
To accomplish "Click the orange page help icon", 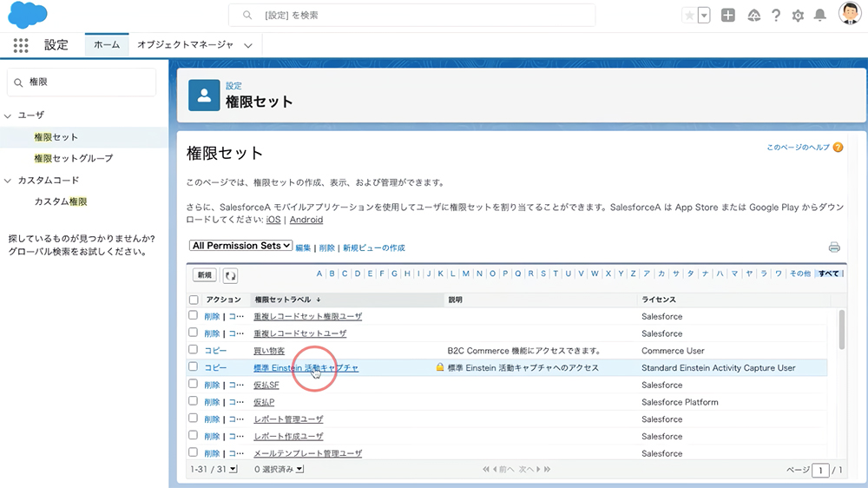I will [838, 148].
